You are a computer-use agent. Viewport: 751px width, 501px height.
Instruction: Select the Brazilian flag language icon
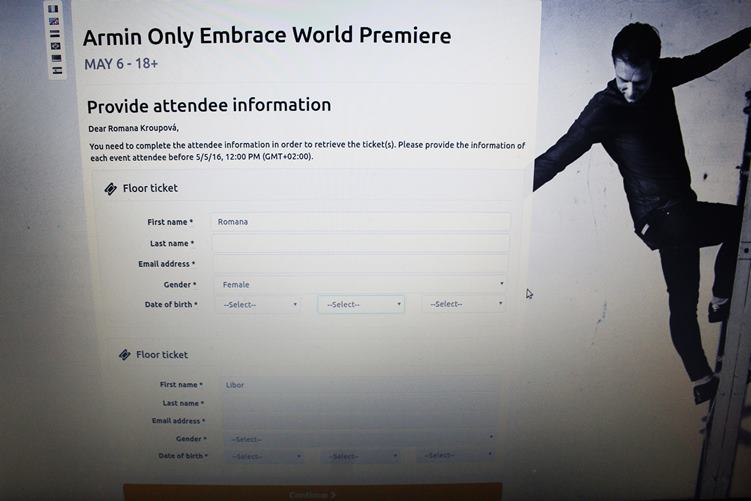click(56, 46)
